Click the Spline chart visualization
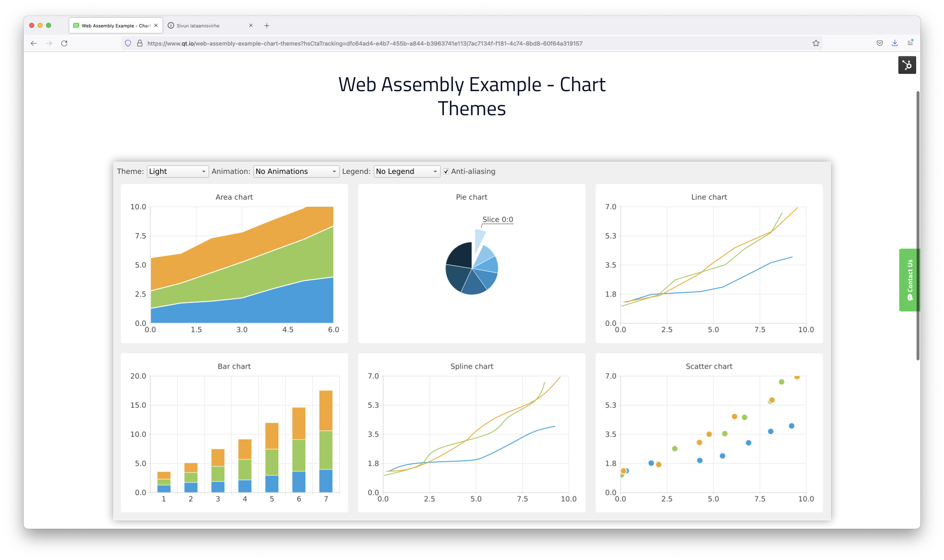The width and height of the screenshot is (944, 560). tap(472, 437)
